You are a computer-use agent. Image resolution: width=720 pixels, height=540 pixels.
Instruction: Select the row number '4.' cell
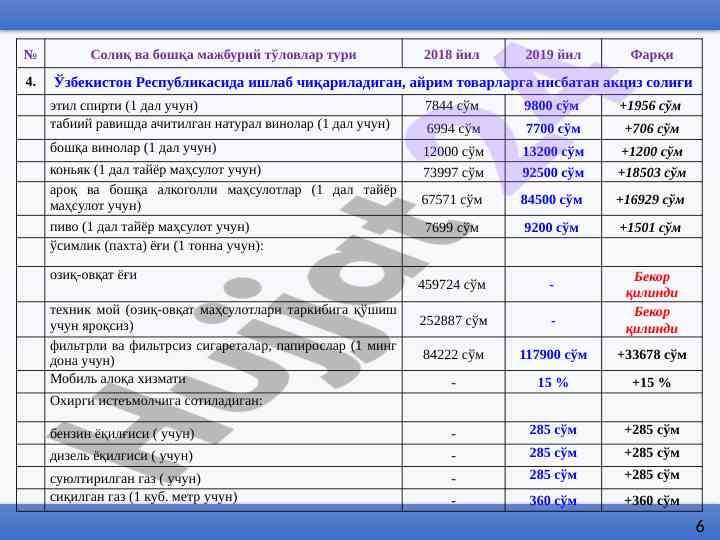click(x=30, y=82)
